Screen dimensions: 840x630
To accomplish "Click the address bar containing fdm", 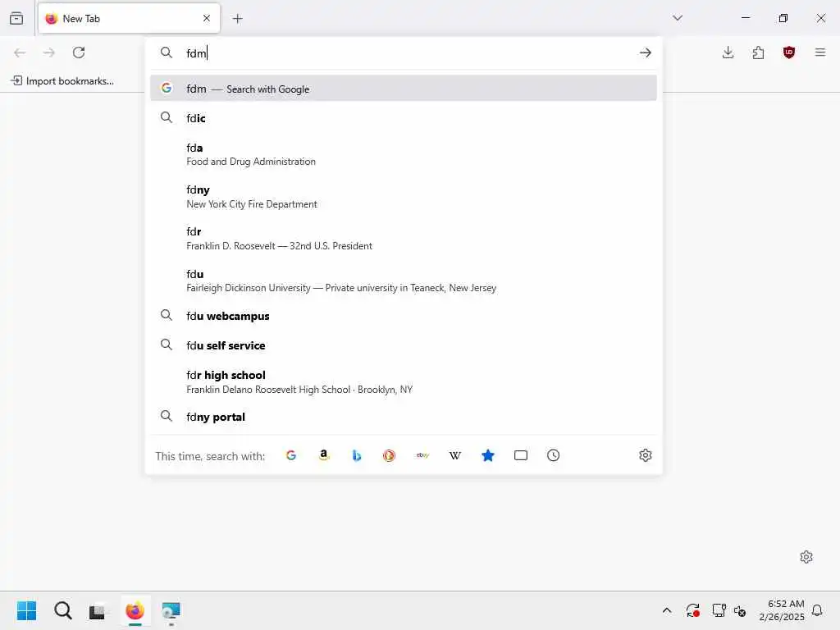I will (404, 53).
